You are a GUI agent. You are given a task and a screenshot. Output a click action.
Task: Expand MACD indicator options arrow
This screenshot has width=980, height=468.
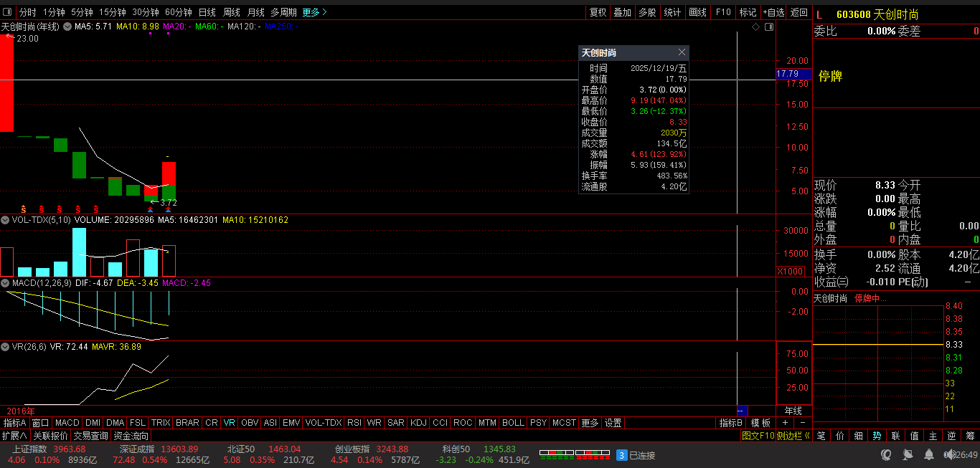click(x=5, y=283)
